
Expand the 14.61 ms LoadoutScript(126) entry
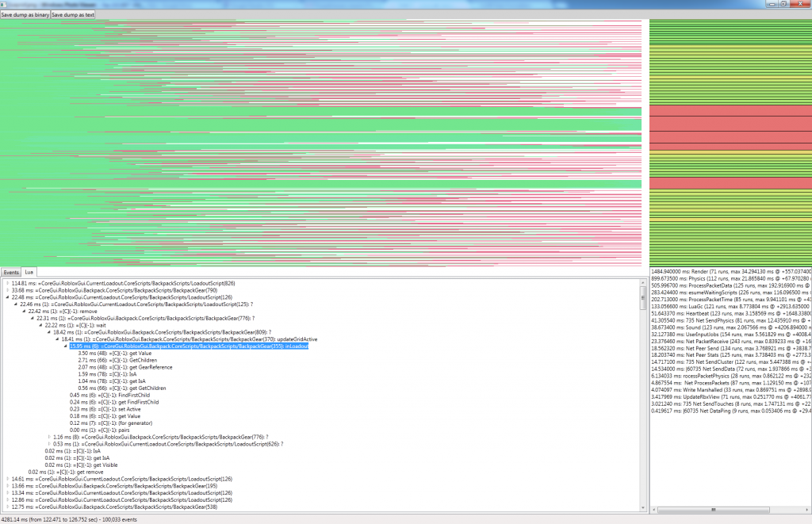pos(7,479)
